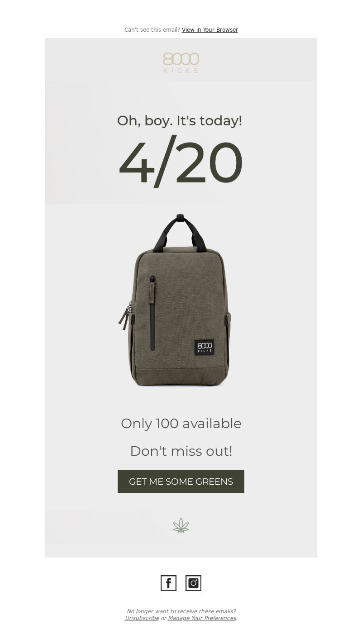The image size is (362, 644).
Task: Click the 'Only 100 available' text
Action: [181, 424]
